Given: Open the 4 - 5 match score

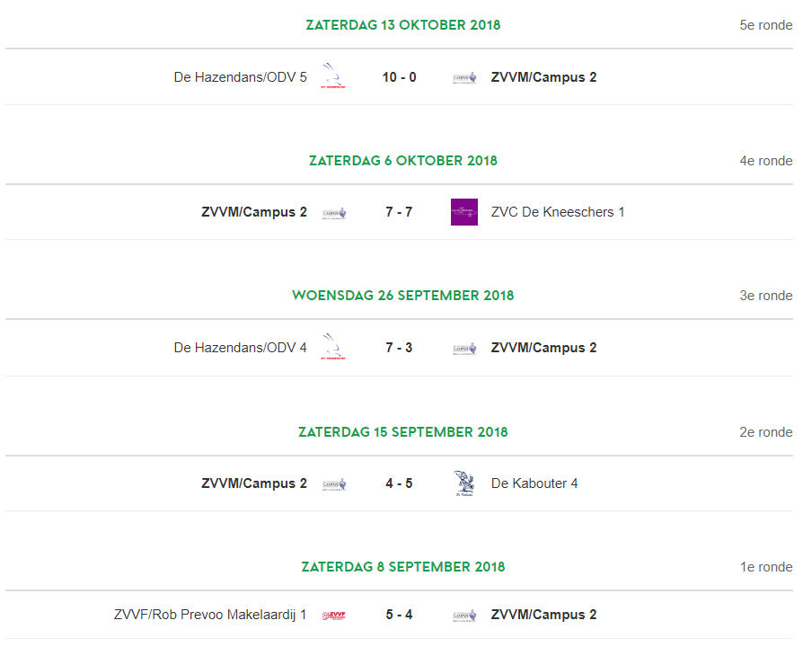Looking at the screenshot, I should click(400, 483).
